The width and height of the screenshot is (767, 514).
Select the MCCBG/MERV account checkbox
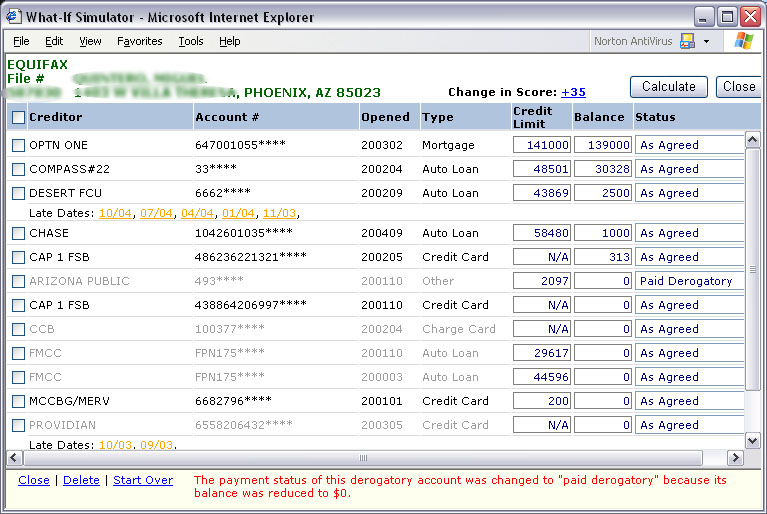pyautogui.click(x=18, y=401)
